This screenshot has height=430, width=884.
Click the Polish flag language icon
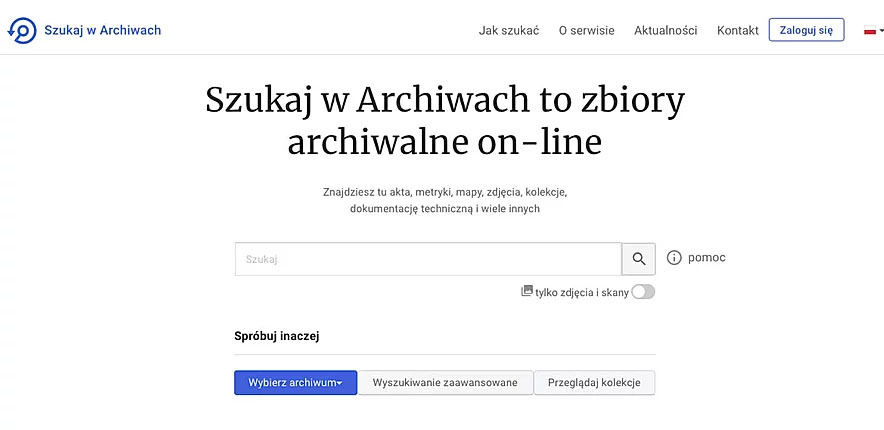pos(870,31)
